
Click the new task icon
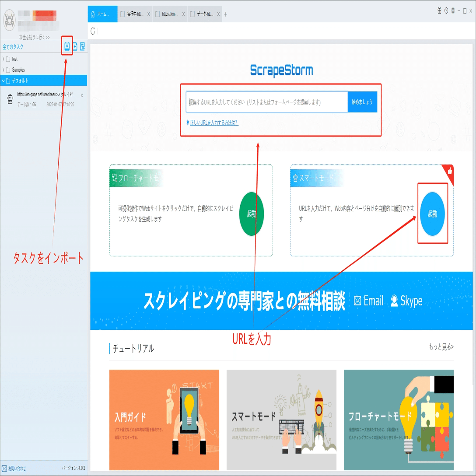75,46
